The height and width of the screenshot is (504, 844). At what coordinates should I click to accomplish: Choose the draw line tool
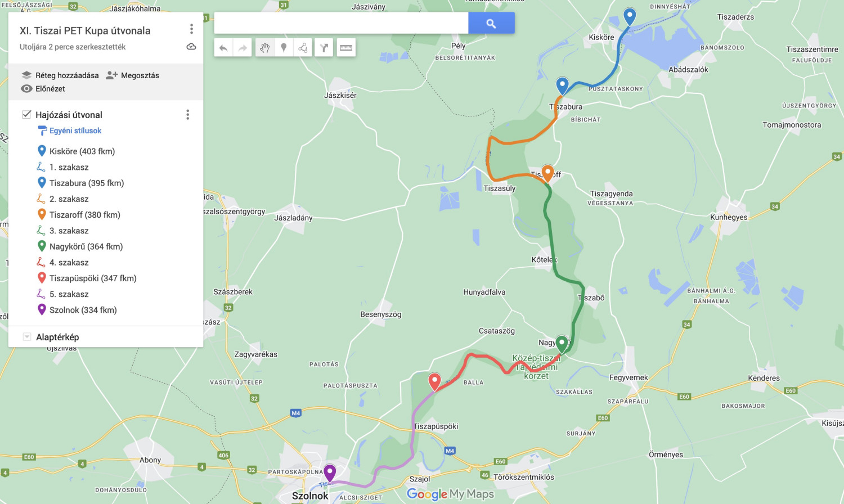303,48
